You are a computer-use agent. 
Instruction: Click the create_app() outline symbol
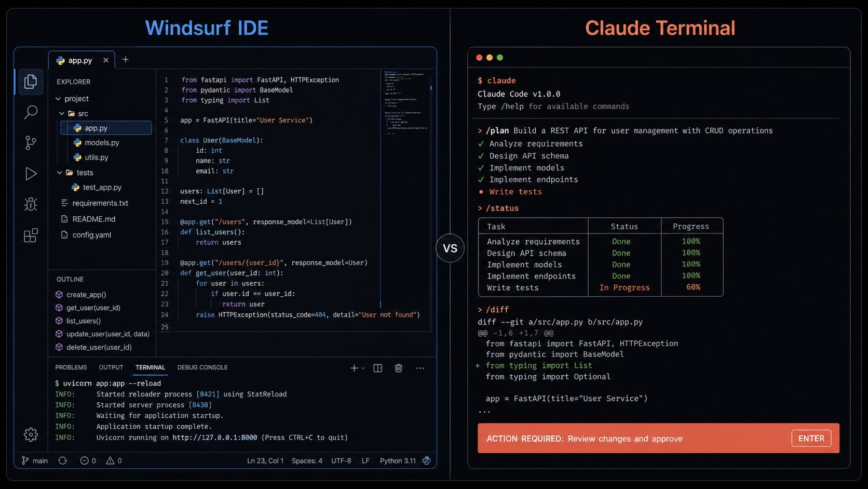[81, 295]
